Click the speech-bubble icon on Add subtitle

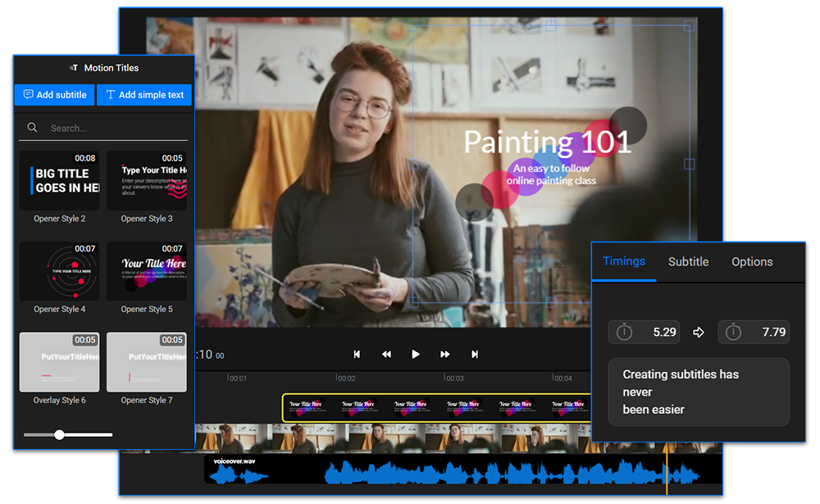[27, 94]
